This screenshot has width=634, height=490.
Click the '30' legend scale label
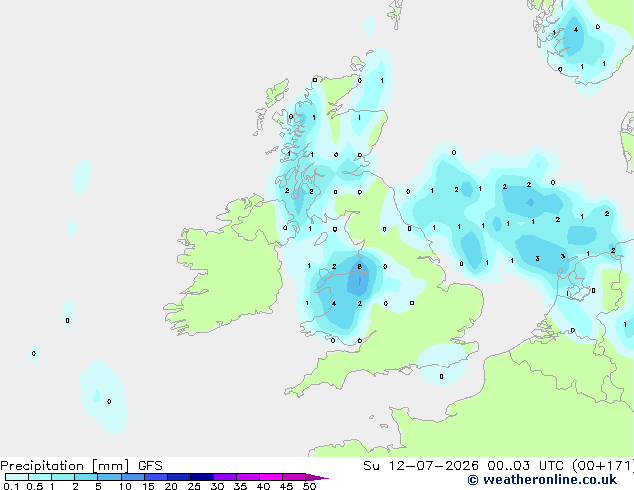tap(217, 486)
